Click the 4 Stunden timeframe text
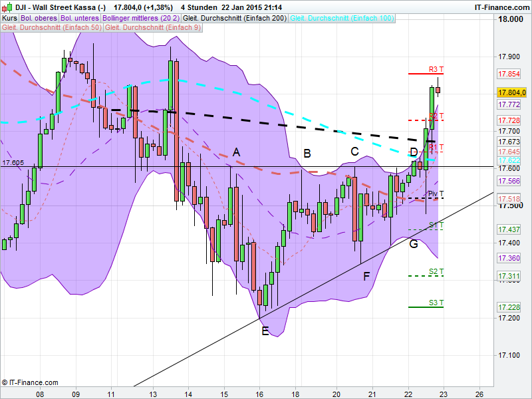The image size is (532, 399). tap(199, 7)
